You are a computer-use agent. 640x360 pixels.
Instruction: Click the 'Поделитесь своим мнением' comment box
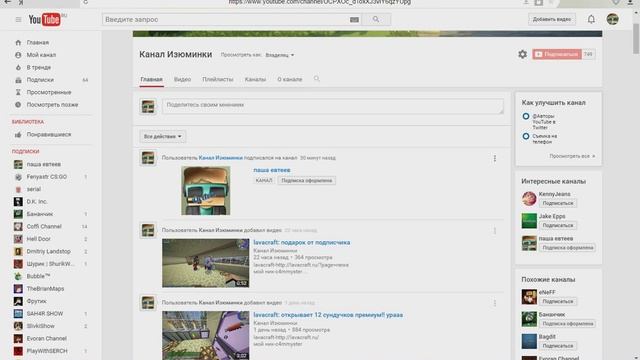(333, 107)
